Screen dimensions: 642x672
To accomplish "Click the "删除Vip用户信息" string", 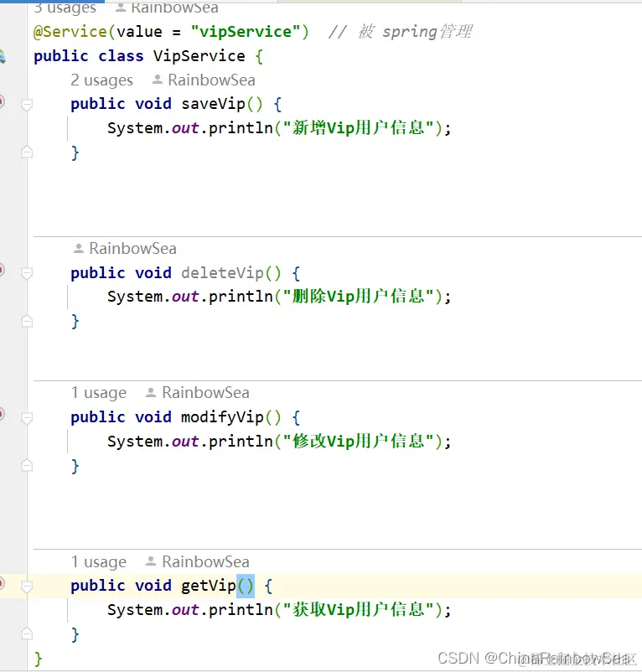I will 360,296.
